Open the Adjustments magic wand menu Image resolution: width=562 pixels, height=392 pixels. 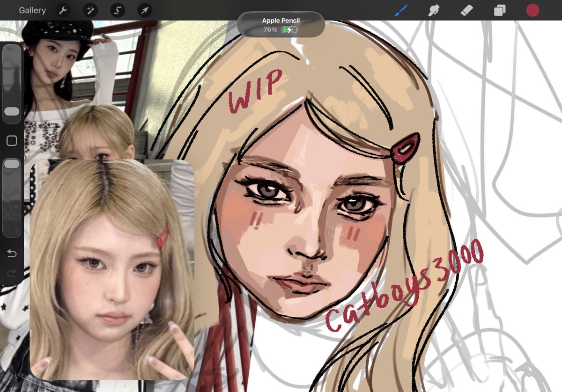click(90, 10)
